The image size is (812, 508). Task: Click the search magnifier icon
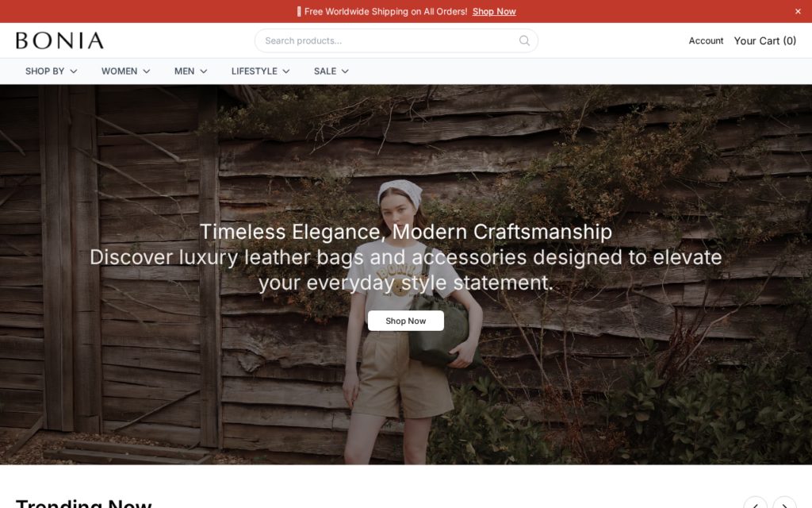(x=524, y=40)
